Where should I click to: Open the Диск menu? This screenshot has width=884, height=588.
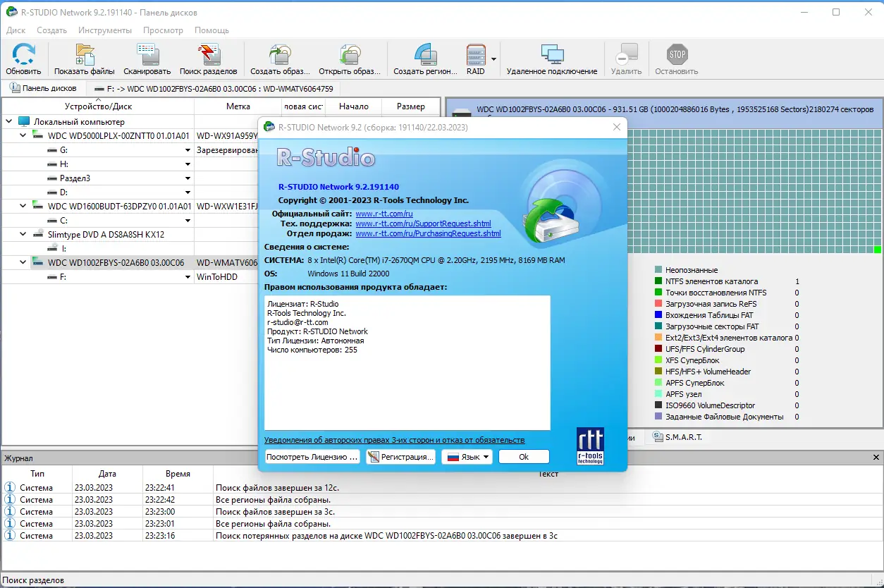click(x=16, y=30)
